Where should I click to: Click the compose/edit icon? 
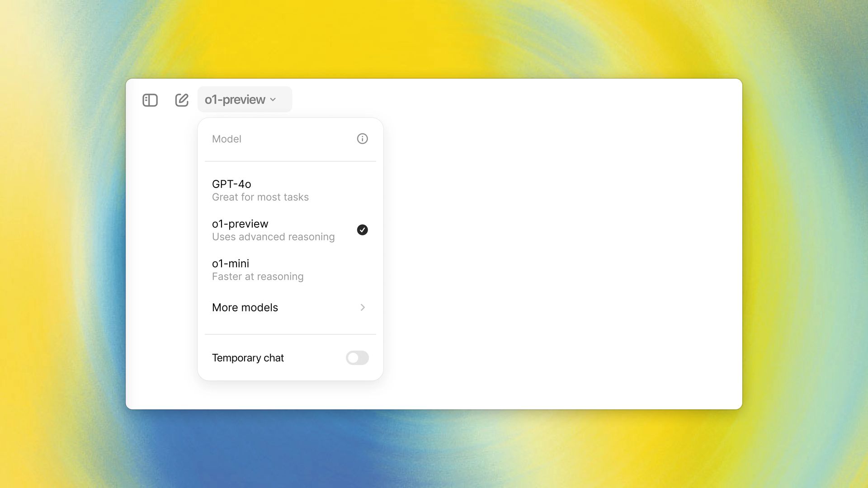pos(181,99)
